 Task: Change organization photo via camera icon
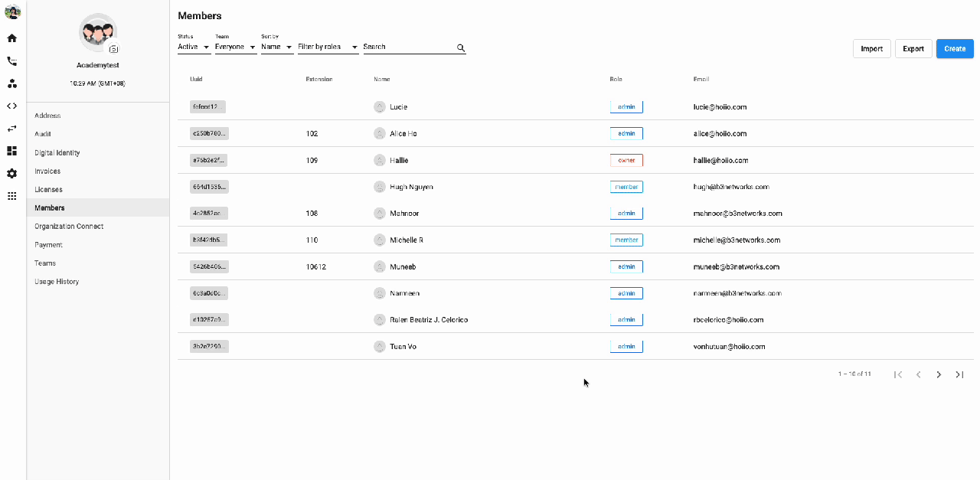pyautogui.click(x=113, y=49)
